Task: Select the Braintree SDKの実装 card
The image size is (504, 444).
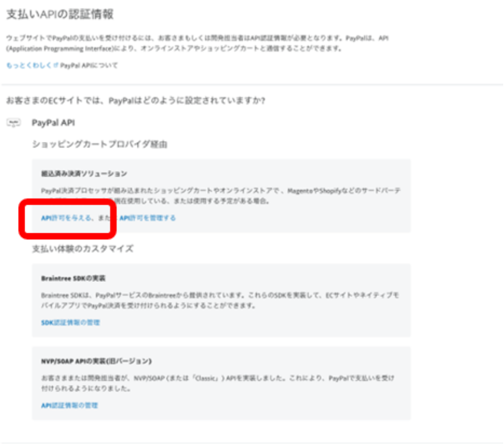Action: tap(222, 300)
